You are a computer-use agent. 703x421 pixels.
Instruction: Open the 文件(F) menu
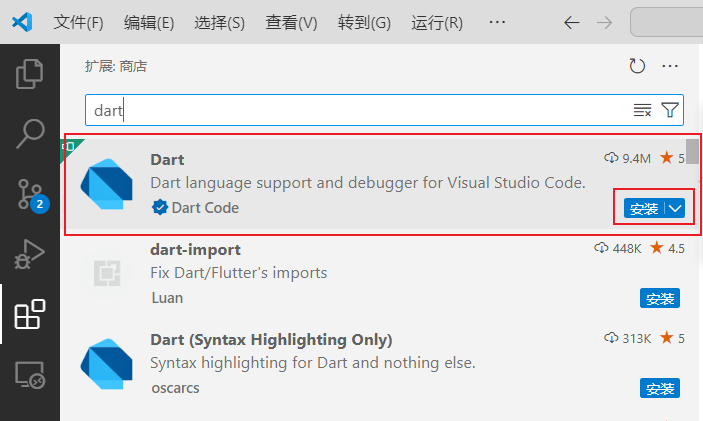tap(78, 22)
